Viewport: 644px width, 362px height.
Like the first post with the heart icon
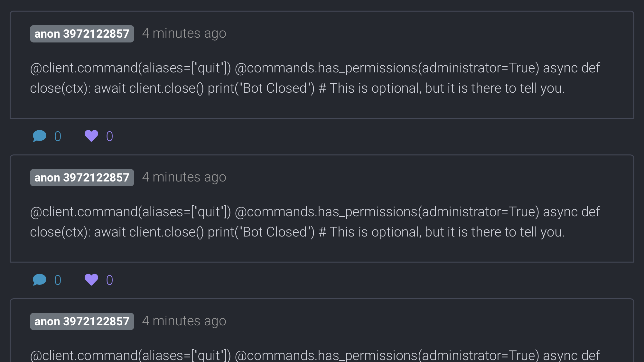coord(91,136)
